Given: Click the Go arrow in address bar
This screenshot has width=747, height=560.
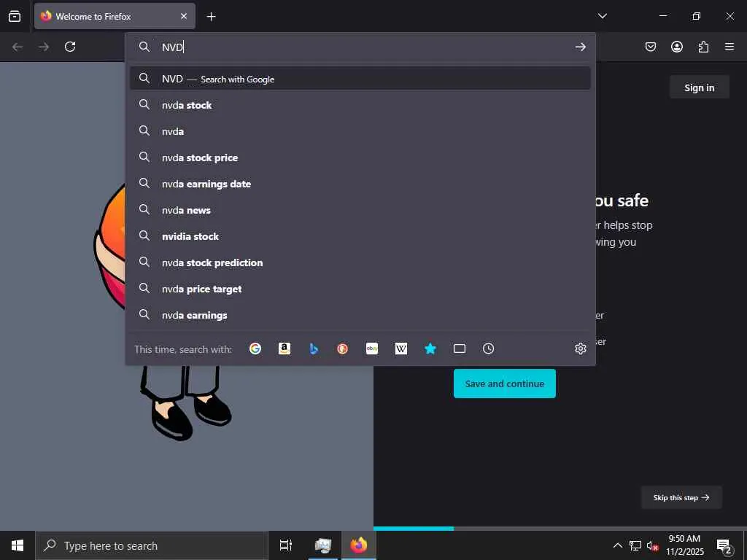Looking at the screenshot, I should (x=580, y=47).
